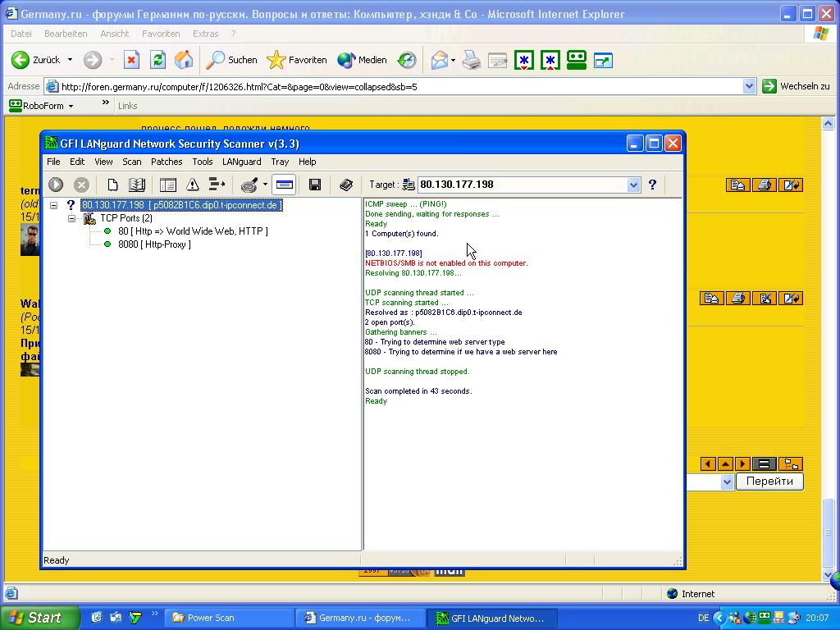840x630 pixels.
Task: Click the DE language indicator in tray
Action: tap(703, 618)
